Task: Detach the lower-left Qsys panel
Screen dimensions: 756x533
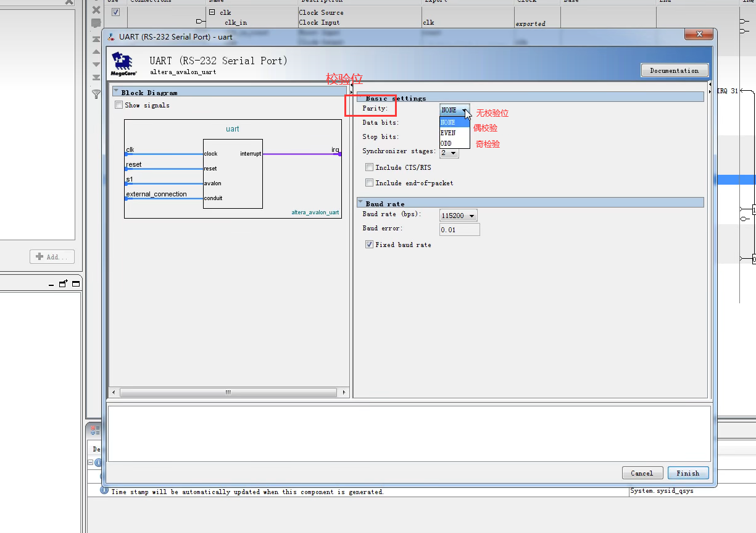Action: [64, 283]
